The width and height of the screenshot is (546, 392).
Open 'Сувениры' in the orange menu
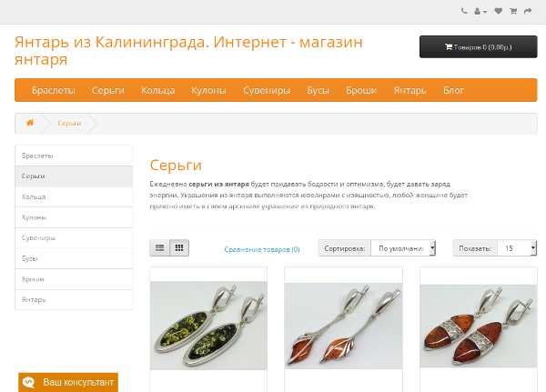pos(267,90)
